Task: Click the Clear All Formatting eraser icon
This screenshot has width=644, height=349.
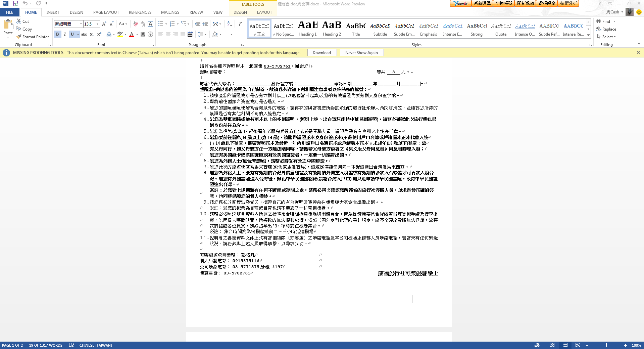Action: 136,24
